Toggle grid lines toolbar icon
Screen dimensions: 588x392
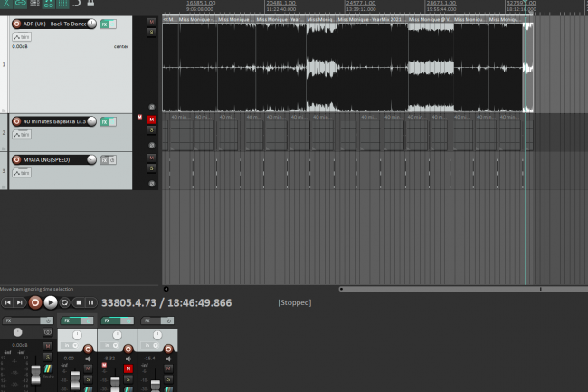pos(62,3)
